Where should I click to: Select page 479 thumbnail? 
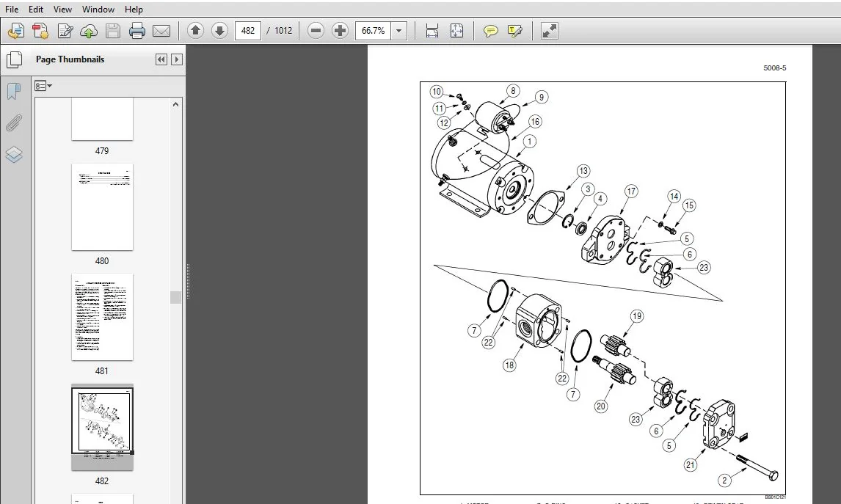(x=102, y=119)
